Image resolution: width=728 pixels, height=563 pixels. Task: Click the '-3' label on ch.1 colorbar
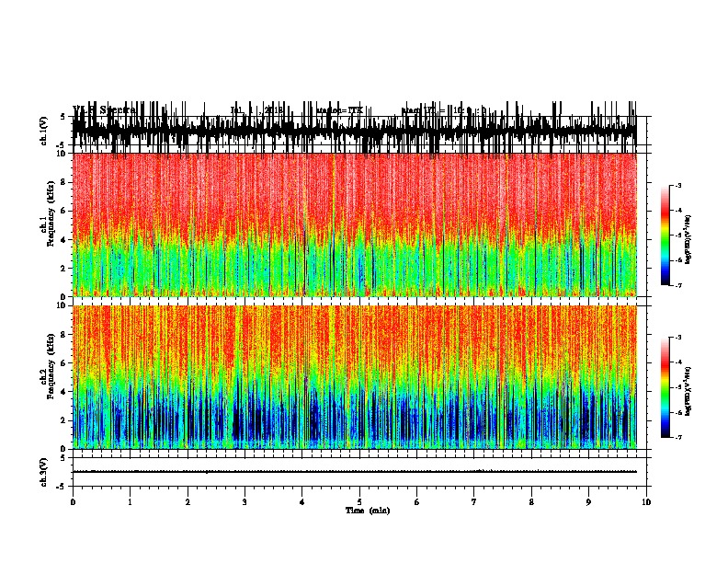pos(677,185)
